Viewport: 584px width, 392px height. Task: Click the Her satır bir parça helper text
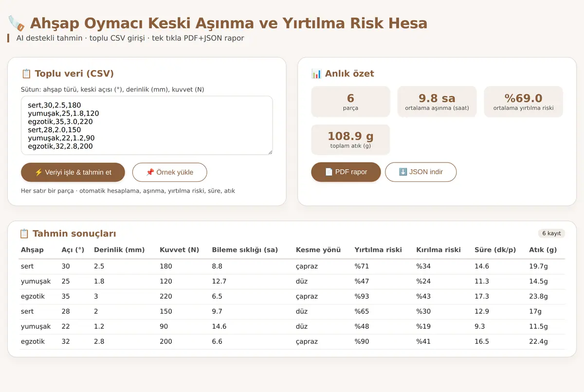(128, 191)
